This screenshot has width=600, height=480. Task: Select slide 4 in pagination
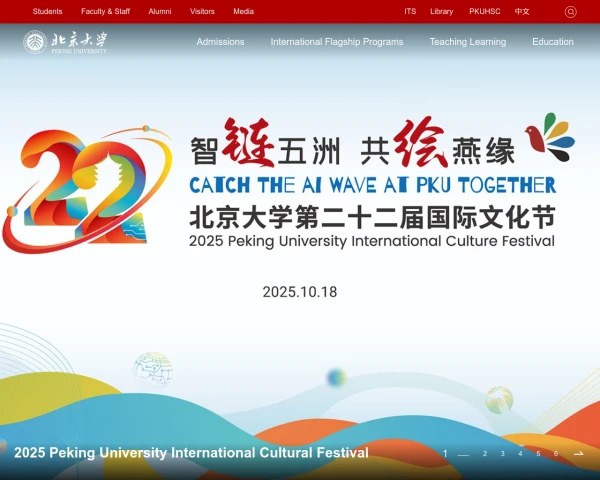[520, 454]
